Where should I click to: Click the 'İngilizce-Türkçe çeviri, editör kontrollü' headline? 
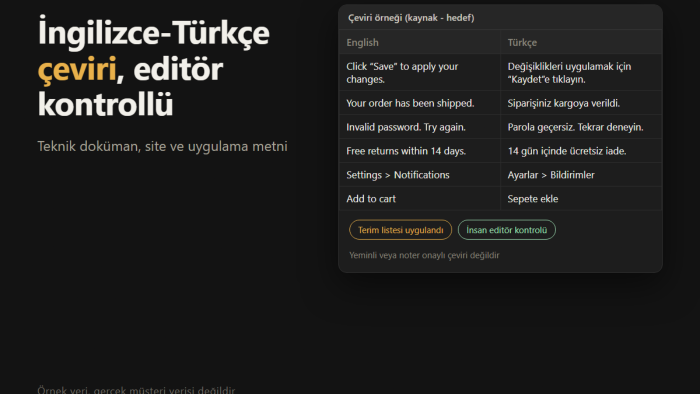[154, 67]
